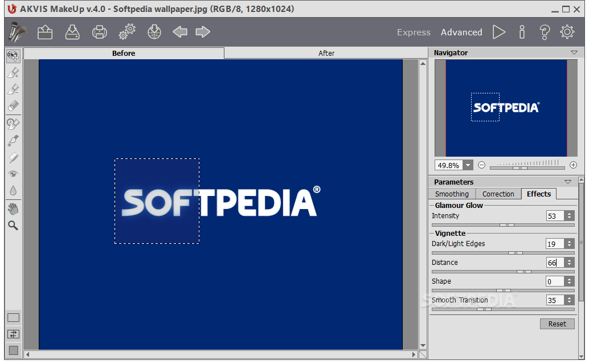Click the Reset button
The height and width of the screenshot is (364, 589).
tap(557, 324)
